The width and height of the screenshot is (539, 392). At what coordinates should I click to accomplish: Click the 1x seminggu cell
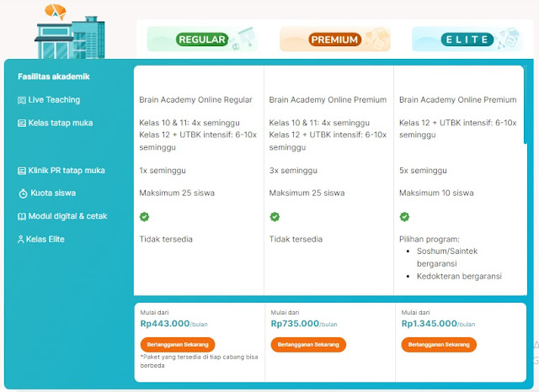click(x=163, y=171)
